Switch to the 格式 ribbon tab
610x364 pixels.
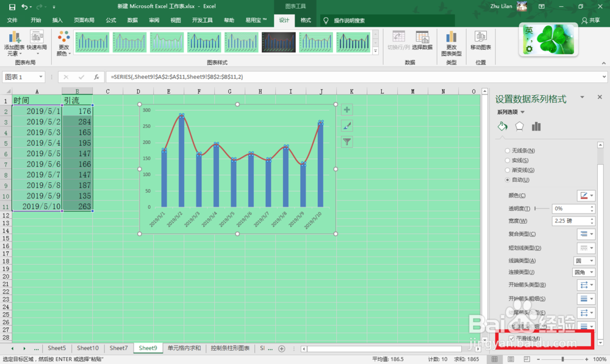(306, 20)
